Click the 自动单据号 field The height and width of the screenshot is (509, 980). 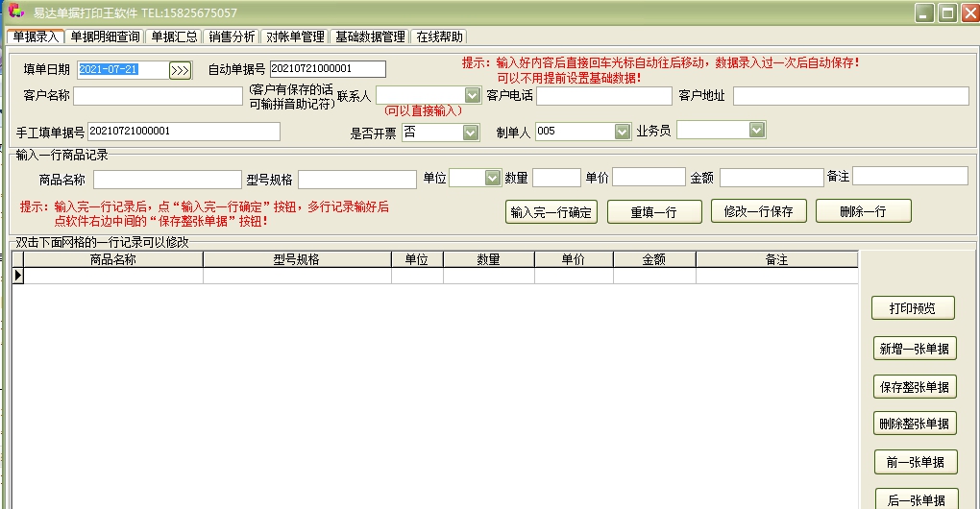click(x=328, y=69)
